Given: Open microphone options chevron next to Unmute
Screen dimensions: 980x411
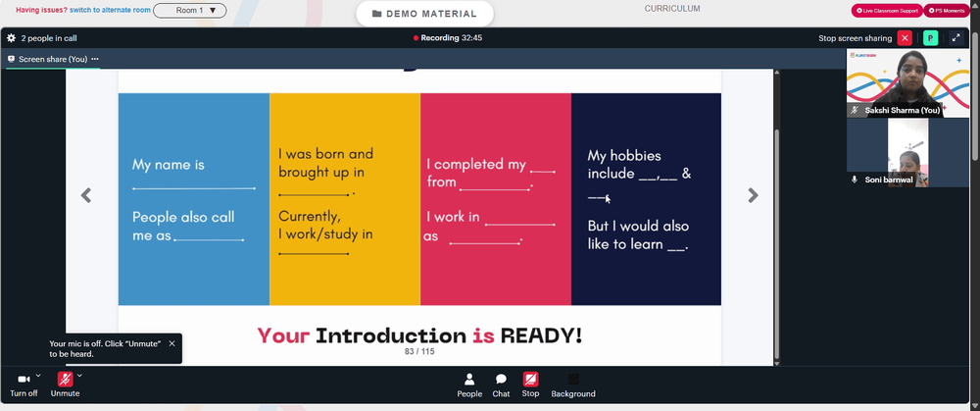Looking at the screenshot, I should [79, 376].
